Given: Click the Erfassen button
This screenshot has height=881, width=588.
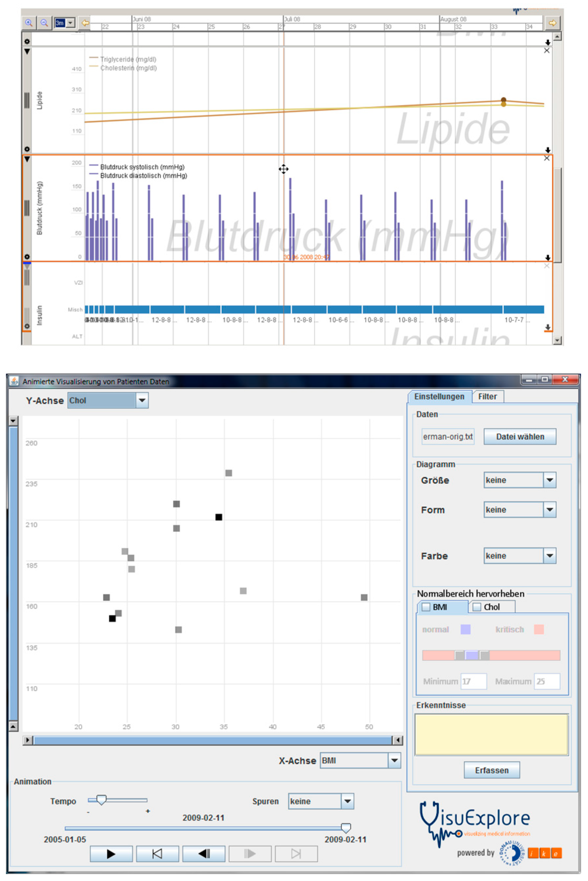Looking at the screenshot, I should tap(492, 770).
